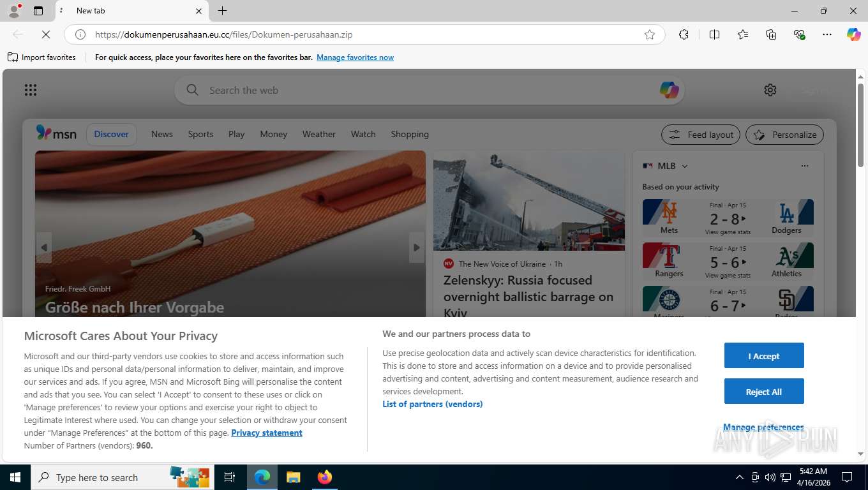Switch to the Shopping tab
868x490 pixels.
[x=410, y=134]
